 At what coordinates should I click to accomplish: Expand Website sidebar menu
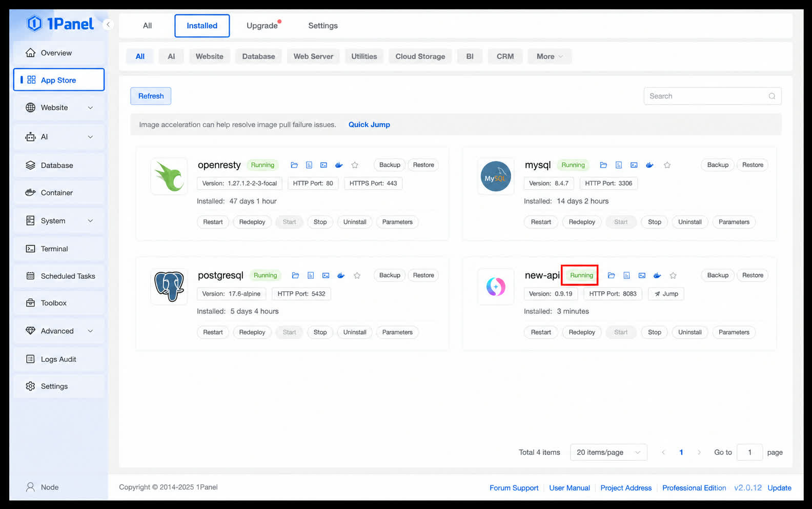59,108
